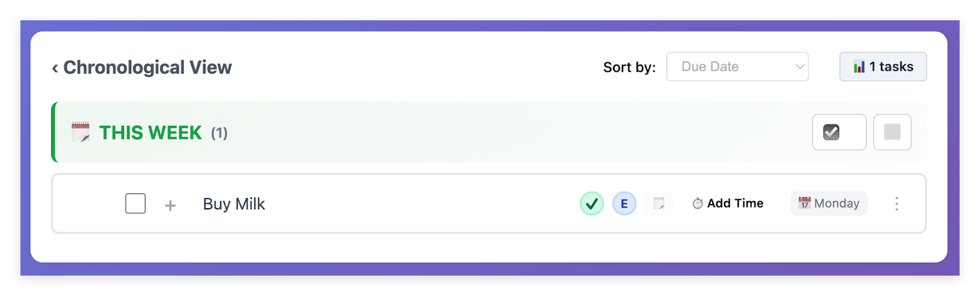The width and height of the screenshot is (980, 296).
Task: Collapse the THIS WEEK section header
Action: tap(151, 133)
